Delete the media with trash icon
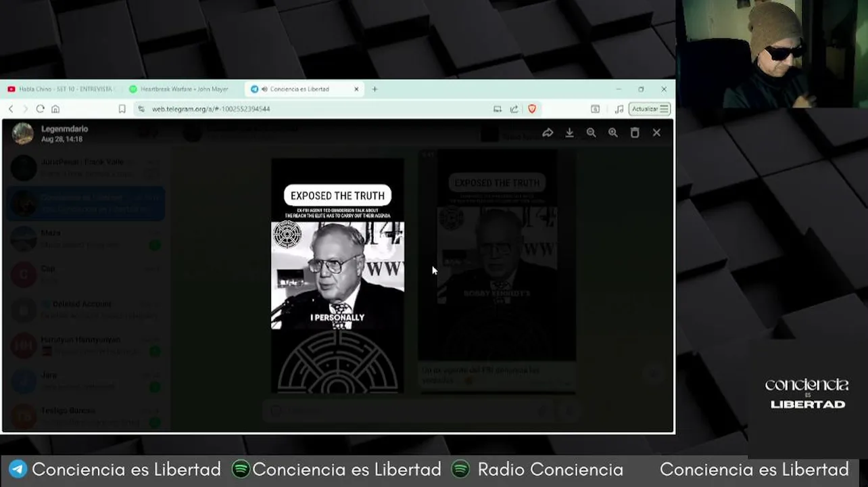 (x=635, y=133)
